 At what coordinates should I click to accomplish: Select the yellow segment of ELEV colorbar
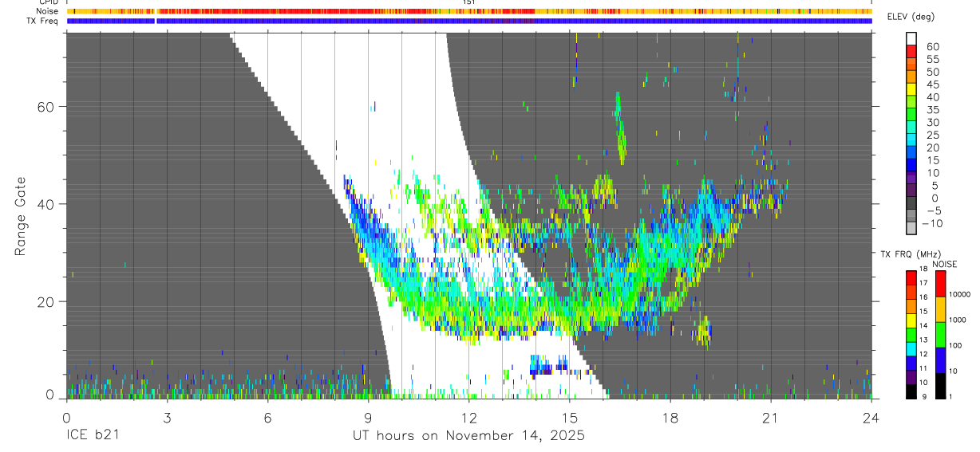[x=911, y=89]
